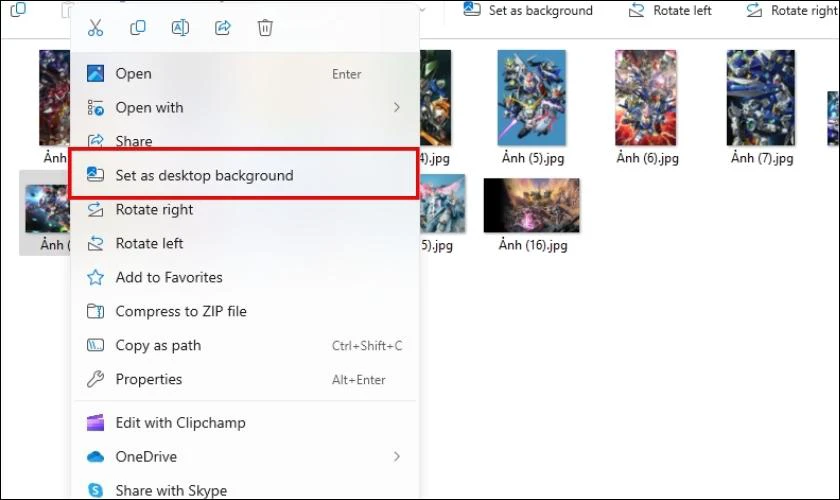Click Rotate left in the Explorer toolbar
This screenshot has width=840, height=500.
pyautogui.click(x=670, y=10)
